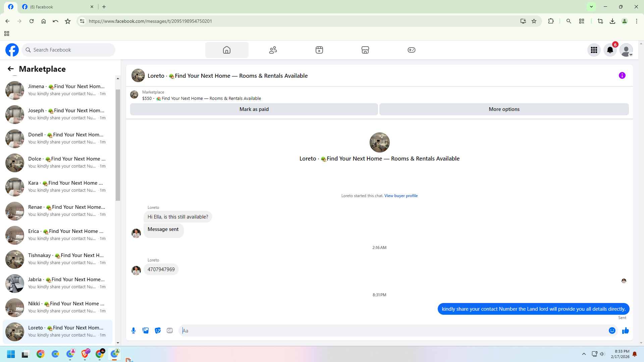The height and width of the screenshot is (362, 644).
Task: Open the notifications bell
Action: 610,50
